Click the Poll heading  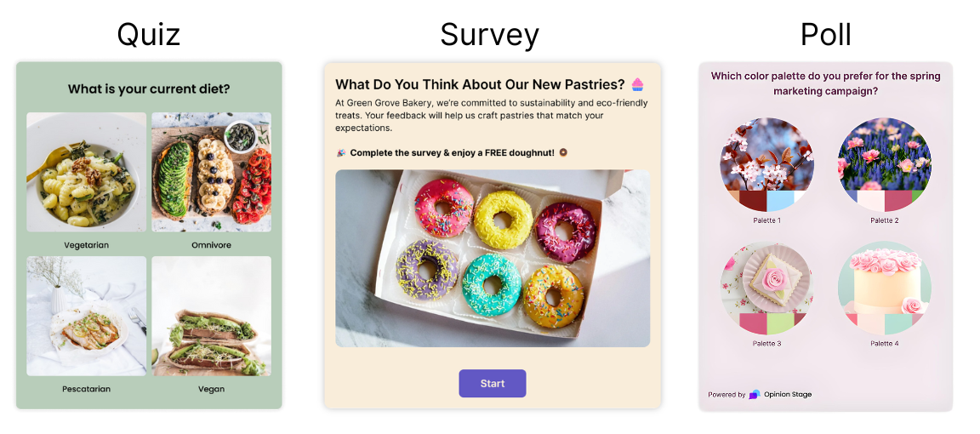[825, 35]
